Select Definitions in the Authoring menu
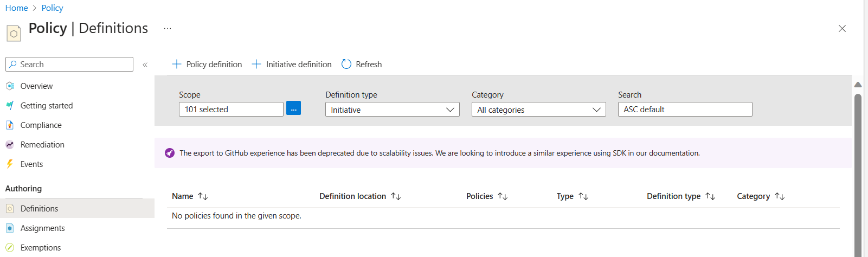The width and height of the screenshot is (868, 257). tap(39, 209)
